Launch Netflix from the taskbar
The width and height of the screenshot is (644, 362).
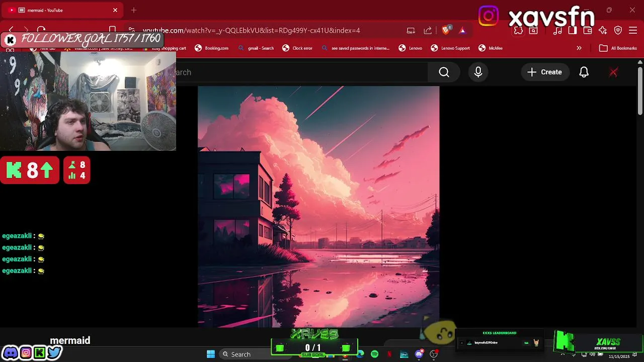(389, 354)
